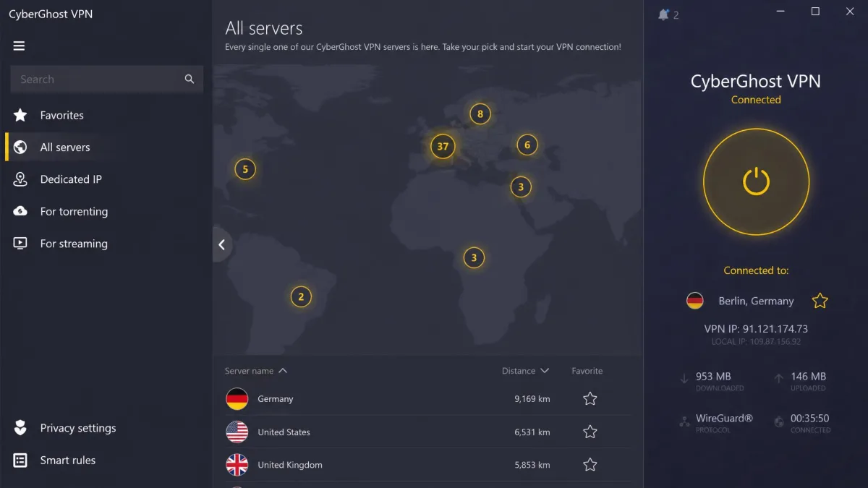Select the map cluster marked 6

(x=527, y=145)
